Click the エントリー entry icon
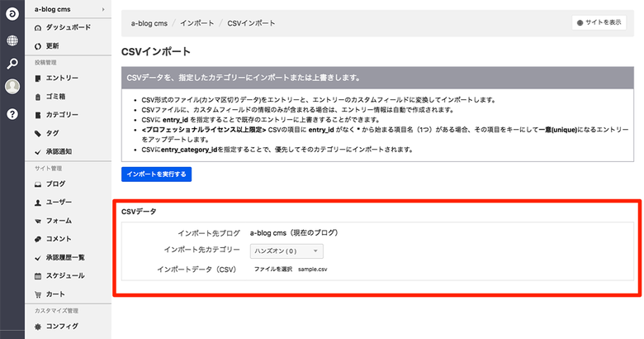 click(x=38, y=79)
